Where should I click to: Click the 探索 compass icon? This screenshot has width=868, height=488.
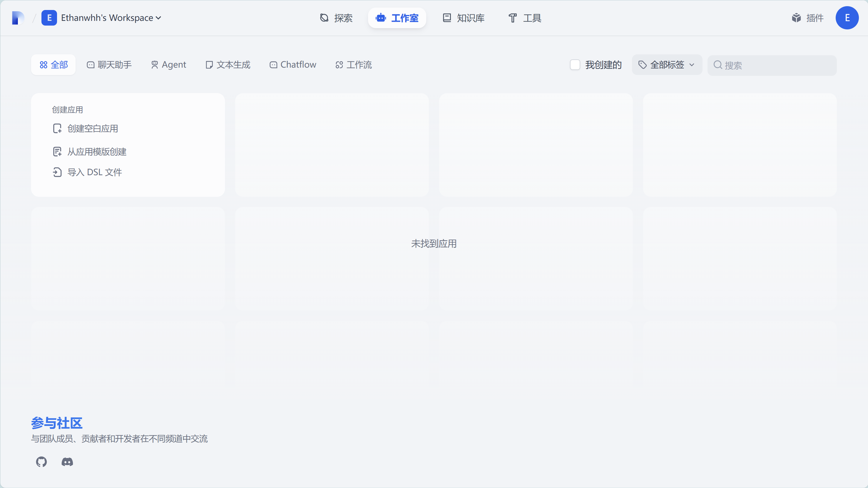pyautogui.click(x=324, y=18)
